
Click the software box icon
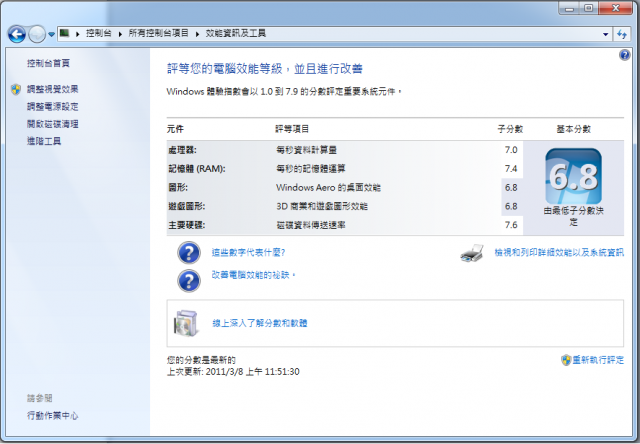[x=186, y=324]
